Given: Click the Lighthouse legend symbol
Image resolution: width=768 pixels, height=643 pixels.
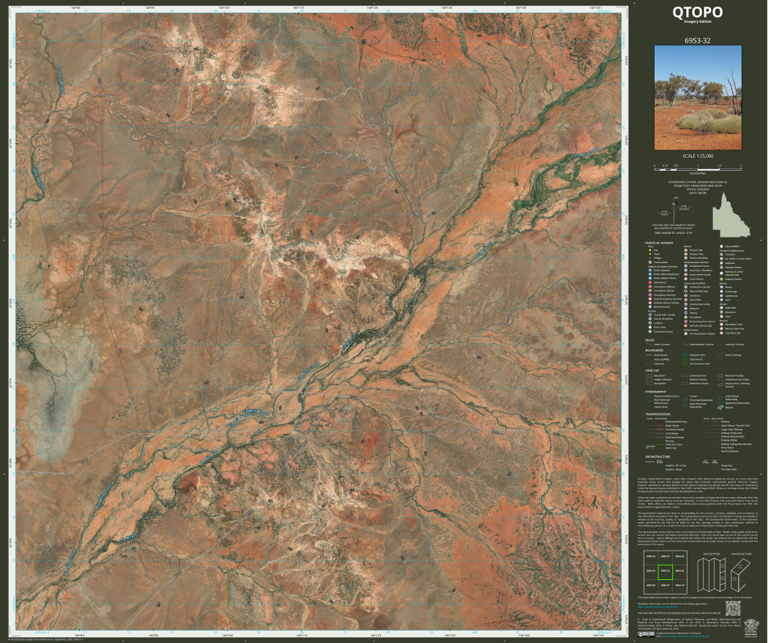Looking at the screenshot, I should pyautogui.click(x=721, y=296).
